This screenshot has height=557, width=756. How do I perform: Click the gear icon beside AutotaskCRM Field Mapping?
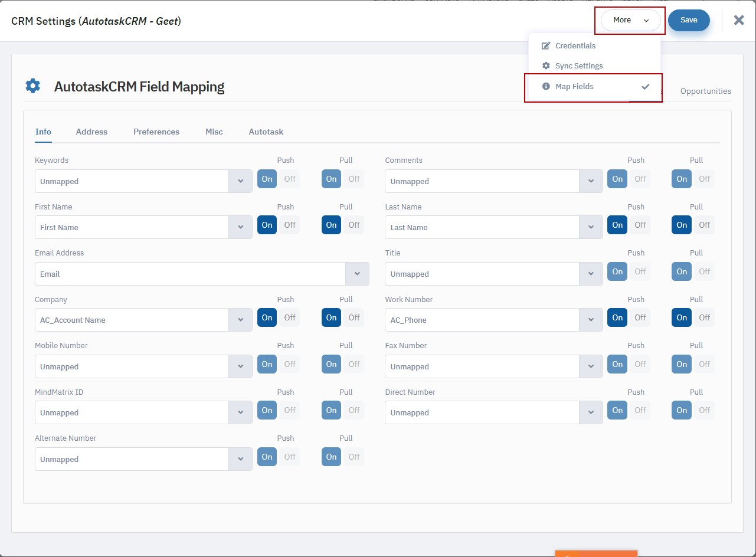(32, 86)
